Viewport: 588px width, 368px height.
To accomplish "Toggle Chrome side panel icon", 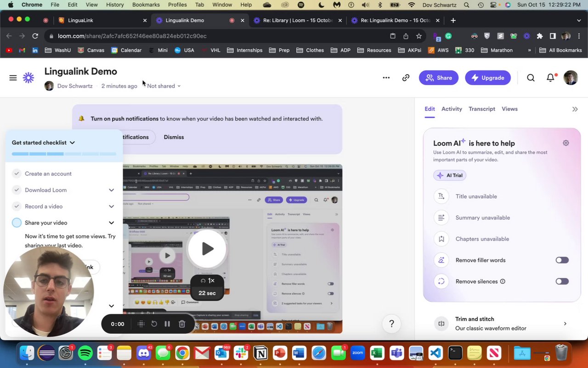I will tap(553, 36).
